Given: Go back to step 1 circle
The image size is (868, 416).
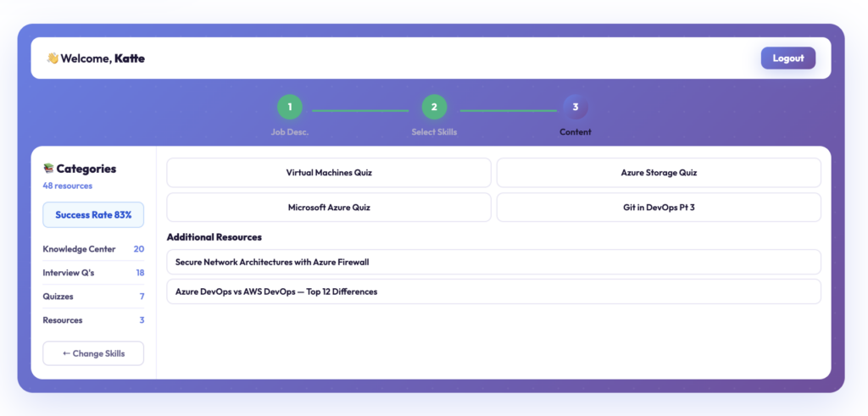Looking at the screenshot, I should (289, 108).
